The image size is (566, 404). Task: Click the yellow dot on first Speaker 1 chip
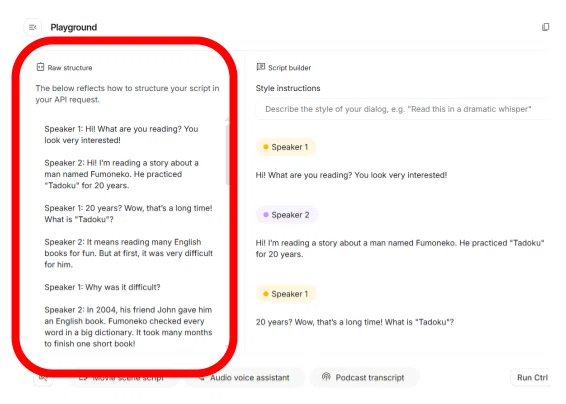(x=266, y=147)
